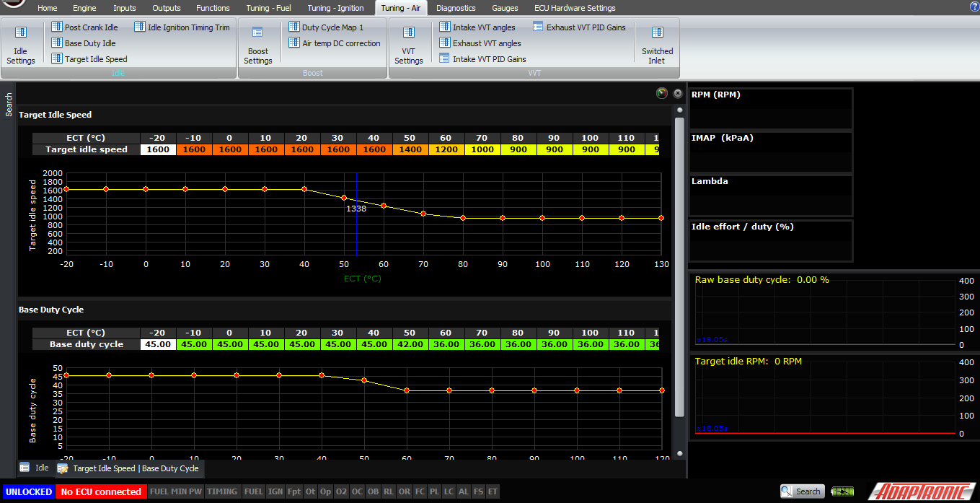
Task: Switch to the Diagnostics tab
Action: (456, 8)
